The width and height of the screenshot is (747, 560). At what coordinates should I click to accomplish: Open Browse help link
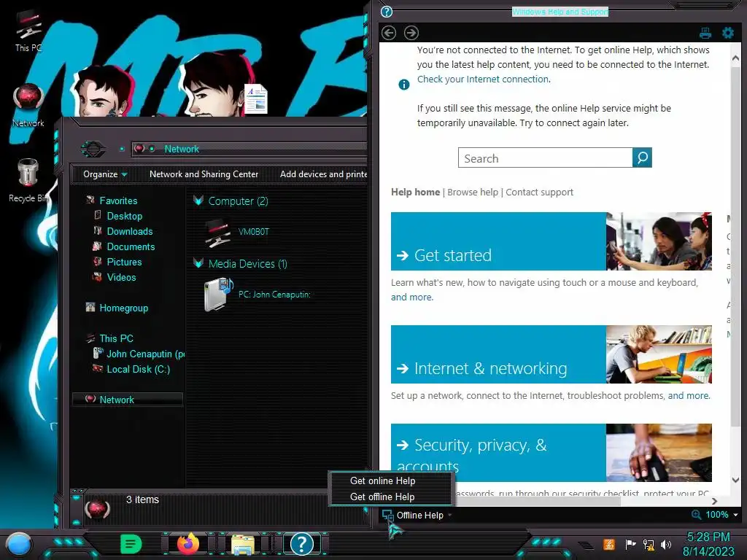click(x=473, y=192)
